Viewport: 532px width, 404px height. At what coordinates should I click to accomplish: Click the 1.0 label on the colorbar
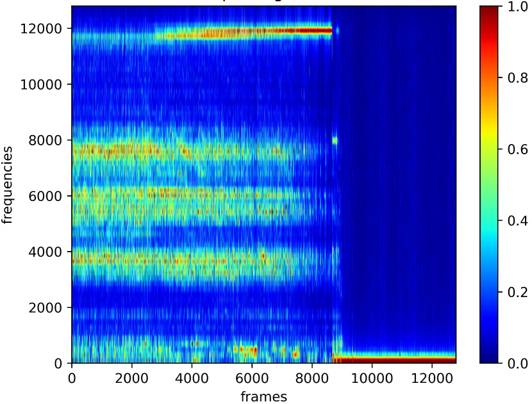click(x=518, y=7)
